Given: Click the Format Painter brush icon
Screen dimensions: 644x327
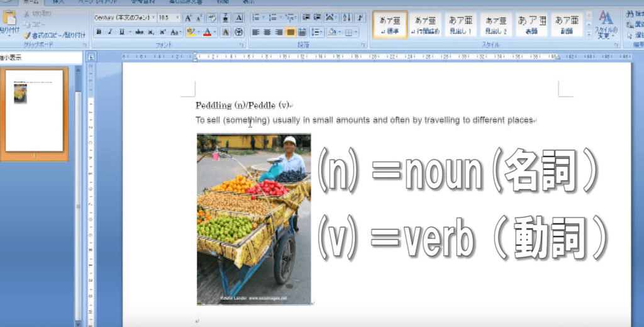Looking at the screenshot, I should click(x=26, y=36).
